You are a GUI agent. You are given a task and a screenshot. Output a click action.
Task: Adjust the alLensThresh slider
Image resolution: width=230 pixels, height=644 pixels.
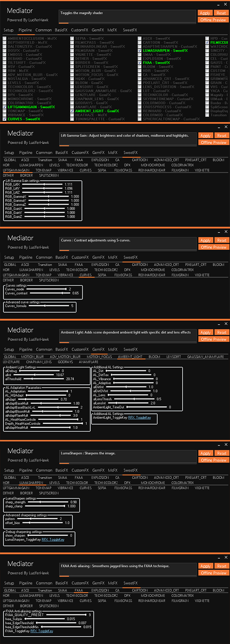coord(134,399)
